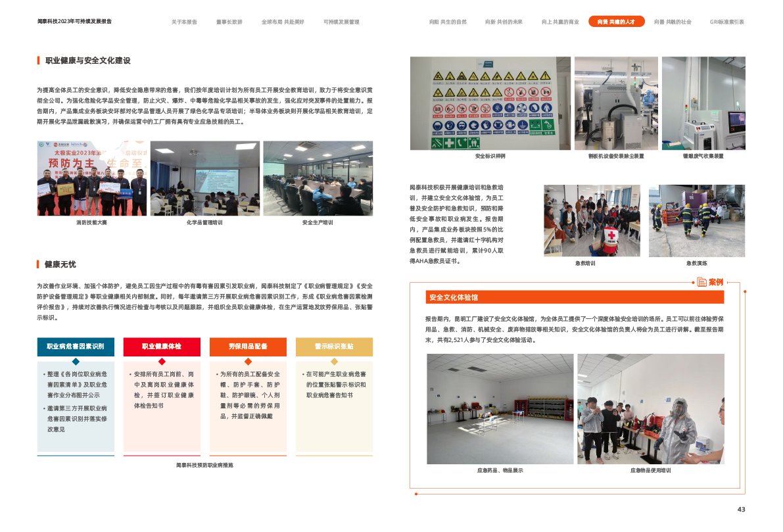Click the orange diamond under 劳保用品配备
This screenshot has height=532, width=783.
click(x=248, y=361)
